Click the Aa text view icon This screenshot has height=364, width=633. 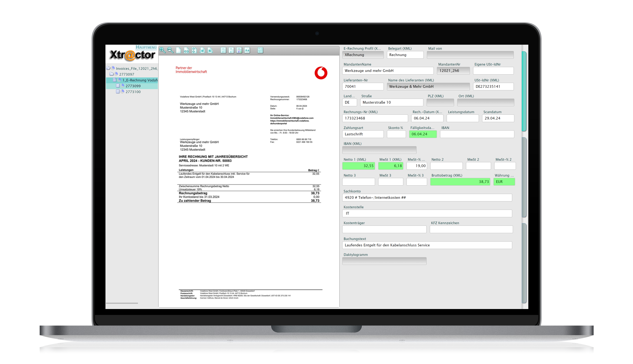click(247, 50)
